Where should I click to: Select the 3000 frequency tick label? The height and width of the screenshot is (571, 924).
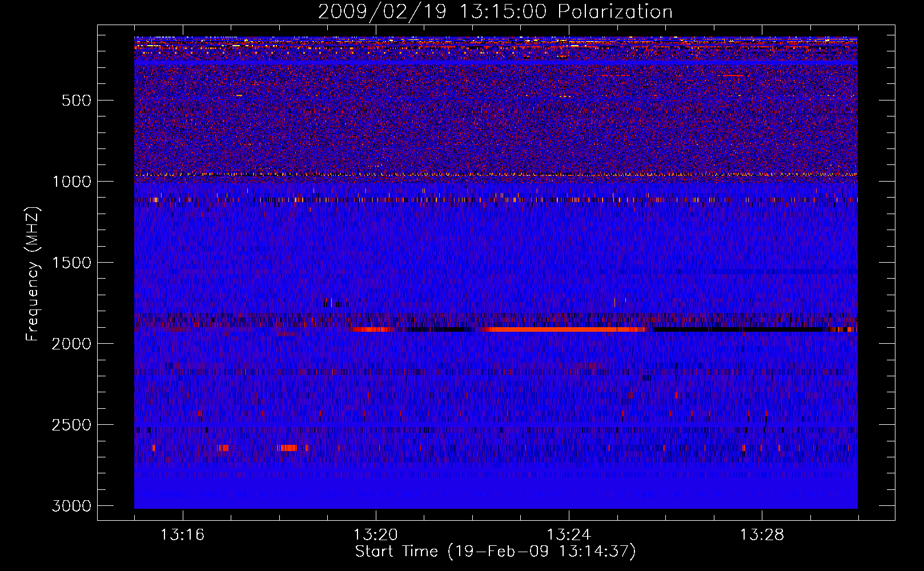(x=72, y=506)
